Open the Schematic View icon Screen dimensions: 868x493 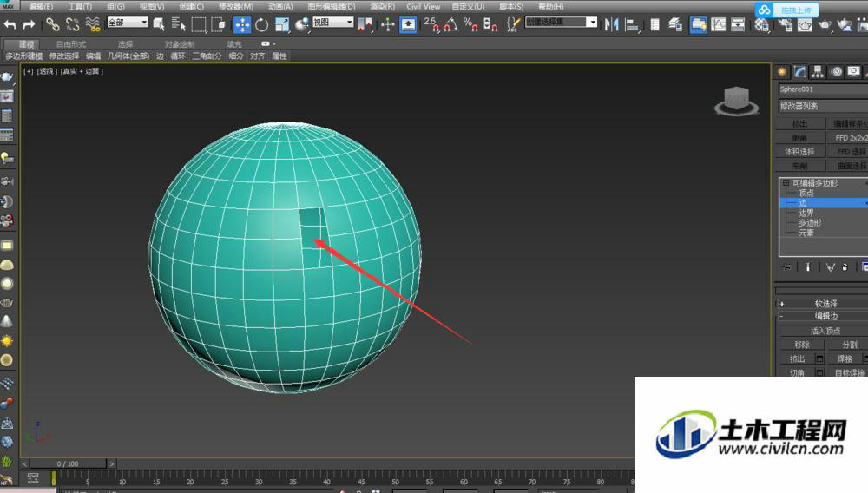[738, 24]
